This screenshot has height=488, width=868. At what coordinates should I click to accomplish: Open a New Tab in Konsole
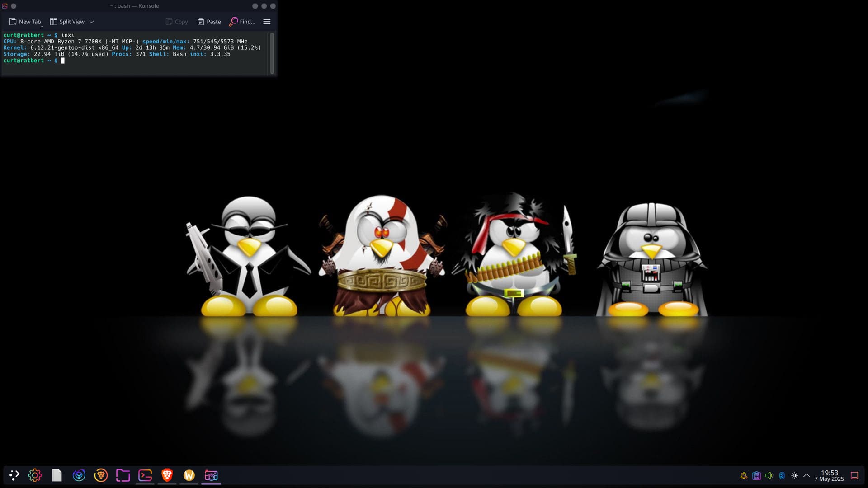click(25, 22)
